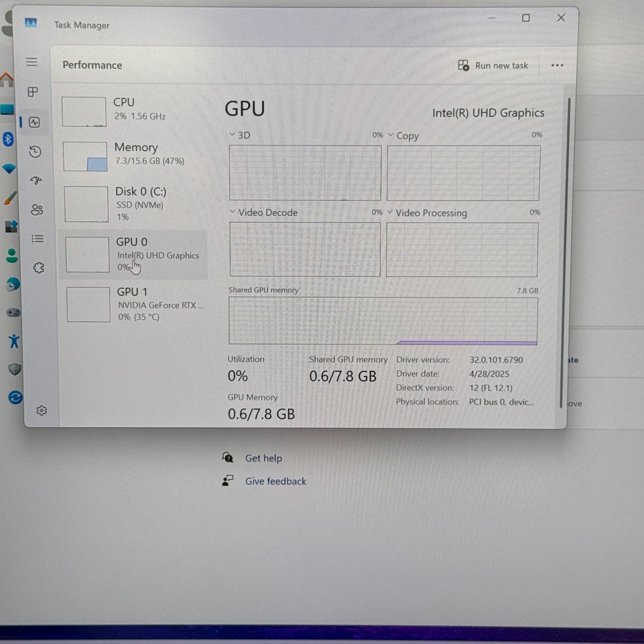Image resolution: width=644 pixels, height=644 pixels.
Task: Select GPU 1 NVIDIA GeForce RTX
Action: click(133, 304)
